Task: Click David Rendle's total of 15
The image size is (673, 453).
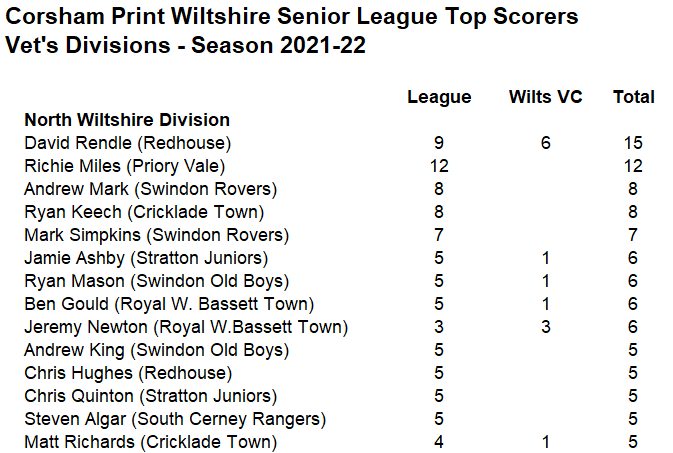Action: click(633, 143)
